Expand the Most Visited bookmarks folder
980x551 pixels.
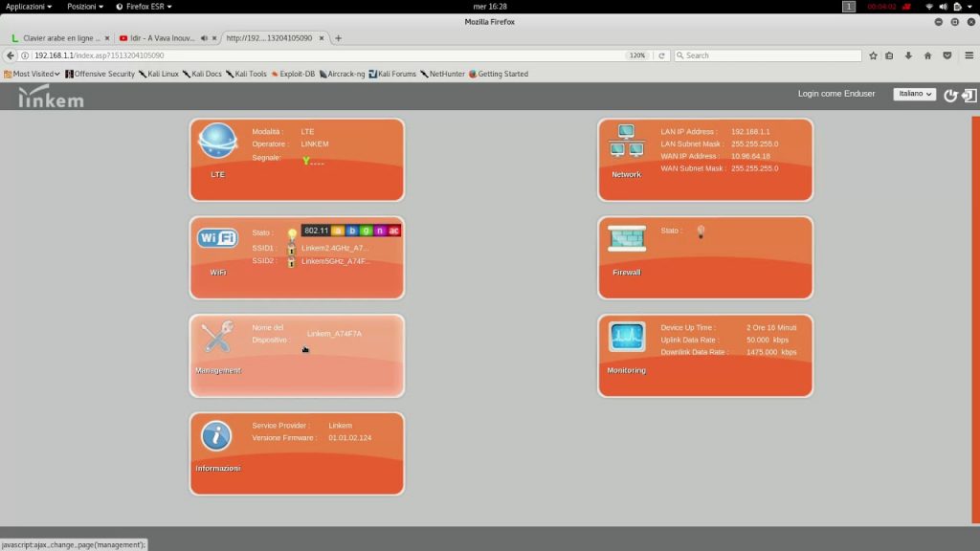click(33, 74)
